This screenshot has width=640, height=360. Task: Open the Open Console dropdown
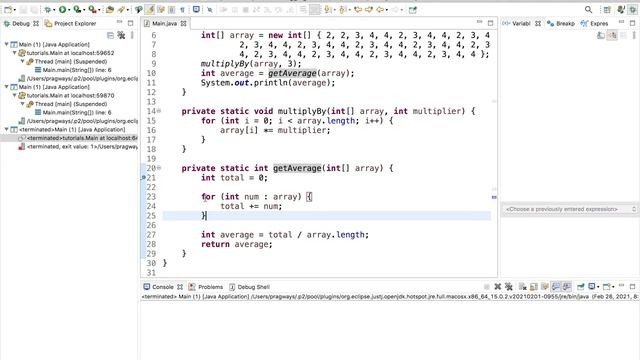click(613, 287)
